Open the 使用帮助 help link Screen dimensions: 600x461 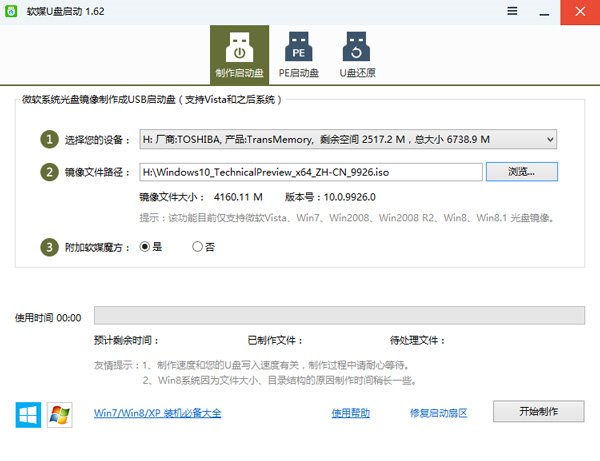[351, 413]
